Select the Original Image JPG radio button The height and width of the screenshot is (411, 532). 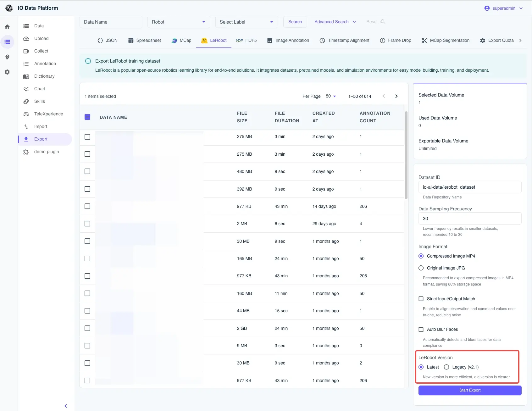pyautogui.click(x=421, y=268)
